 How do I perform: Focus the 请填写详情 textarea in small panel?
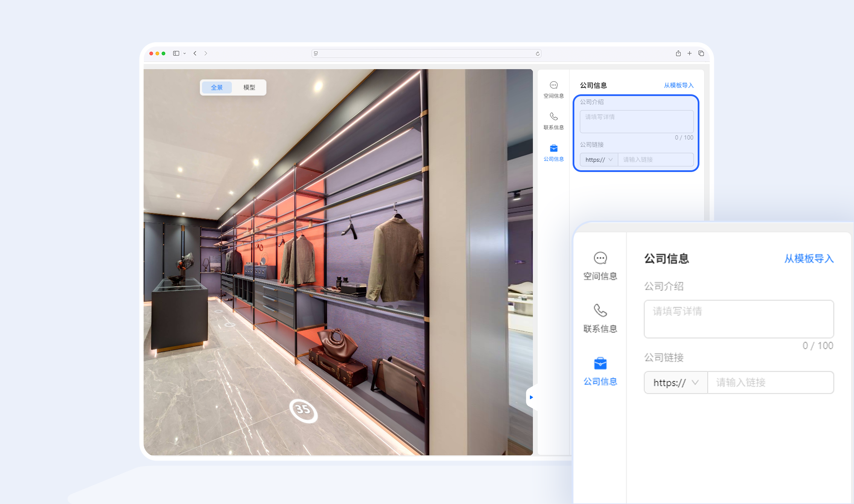(x=637, y=122)
